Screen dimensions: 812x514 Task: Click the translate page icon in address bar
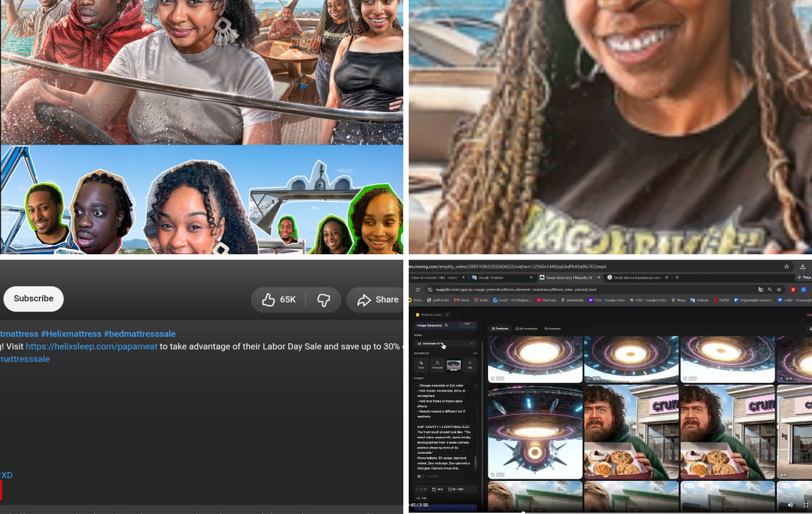(x=762, y=289)
